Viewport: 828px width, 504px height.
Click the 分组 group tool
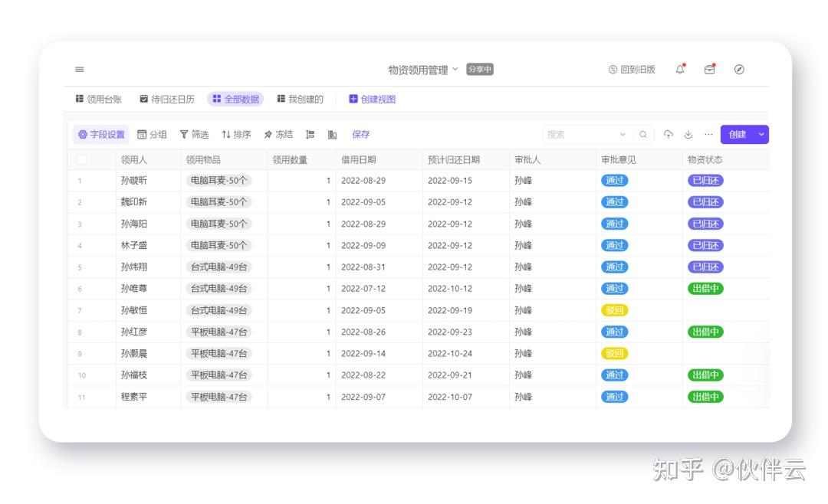(x=152, y=135)
